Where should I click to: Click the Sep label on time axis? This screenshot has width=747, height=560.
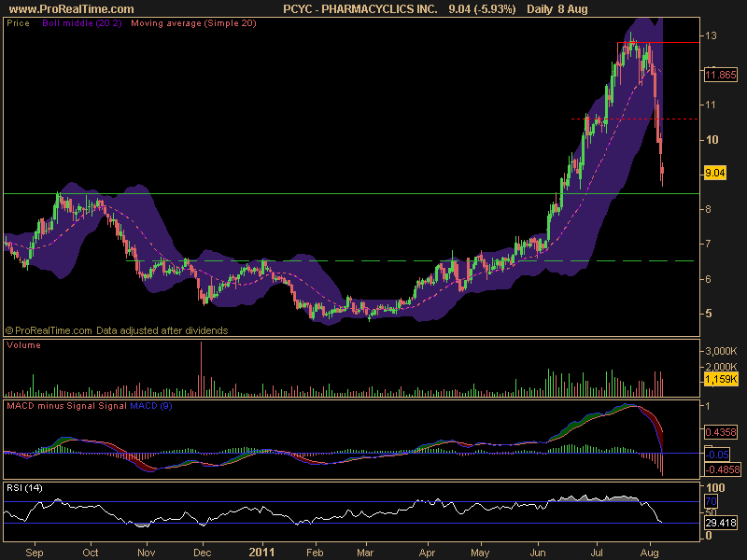click(x=35, y=553)
